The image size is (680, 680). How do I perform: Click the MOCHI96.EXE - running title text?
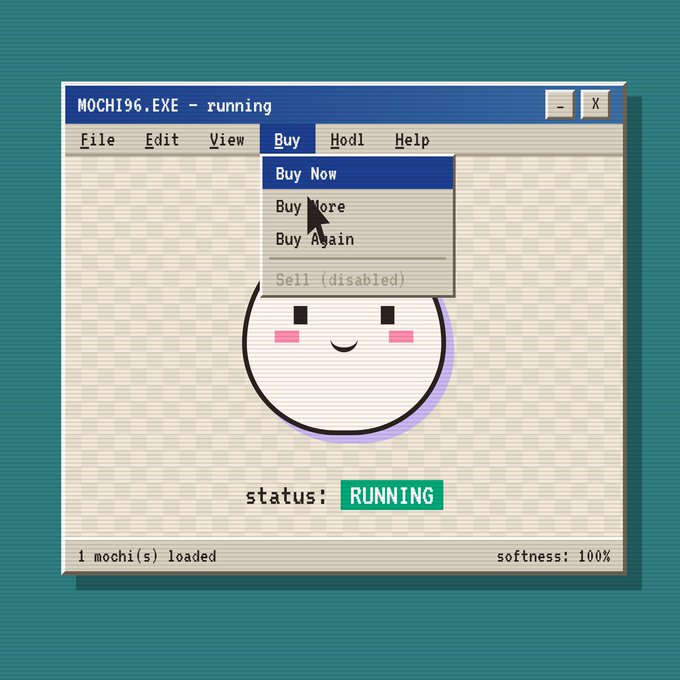click(x=174, y=106)
